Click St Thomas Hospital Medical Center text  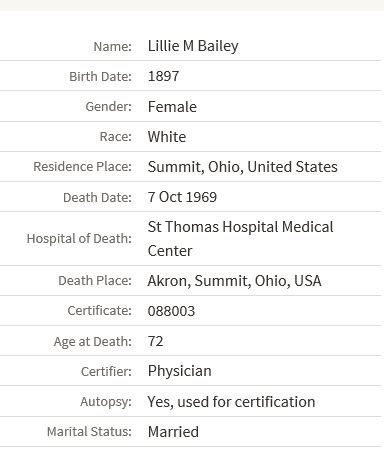240,239
